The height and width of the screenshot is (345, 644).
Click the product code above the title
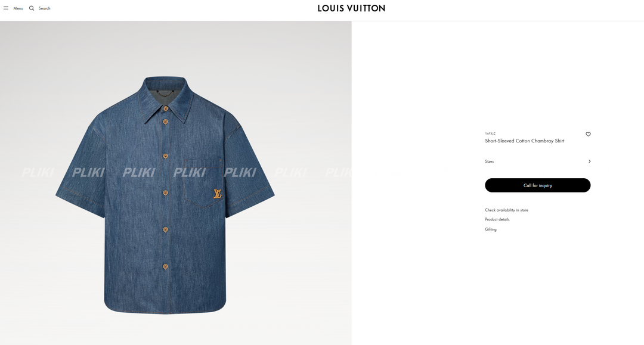(490, 133)
